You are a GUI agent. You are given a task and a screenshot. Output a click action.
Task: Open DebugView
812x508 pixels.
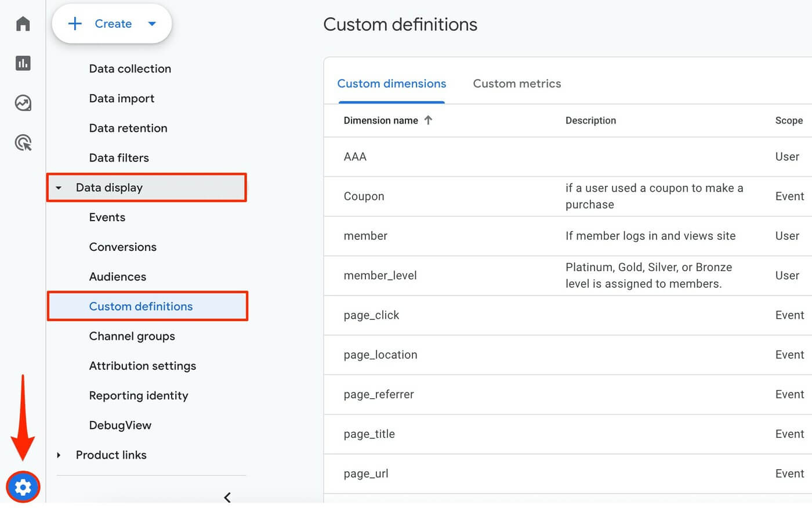tap(120, 425)
